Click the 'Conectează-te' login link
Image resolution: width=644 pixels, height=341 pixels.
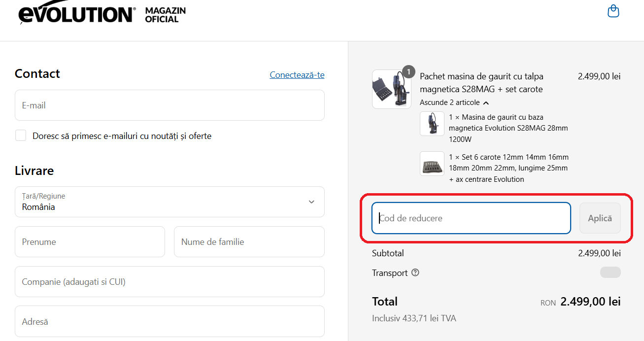click(297, 74)
